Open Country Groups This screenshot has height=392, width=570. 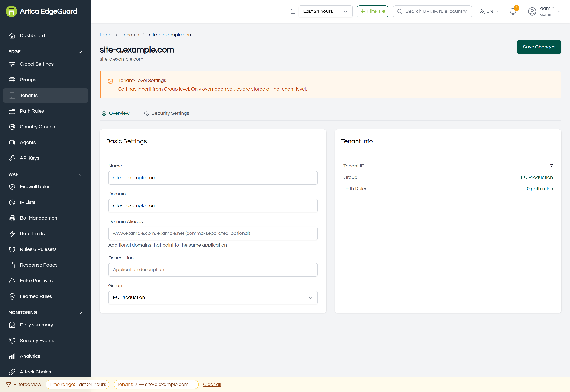(x=45, y=127)
